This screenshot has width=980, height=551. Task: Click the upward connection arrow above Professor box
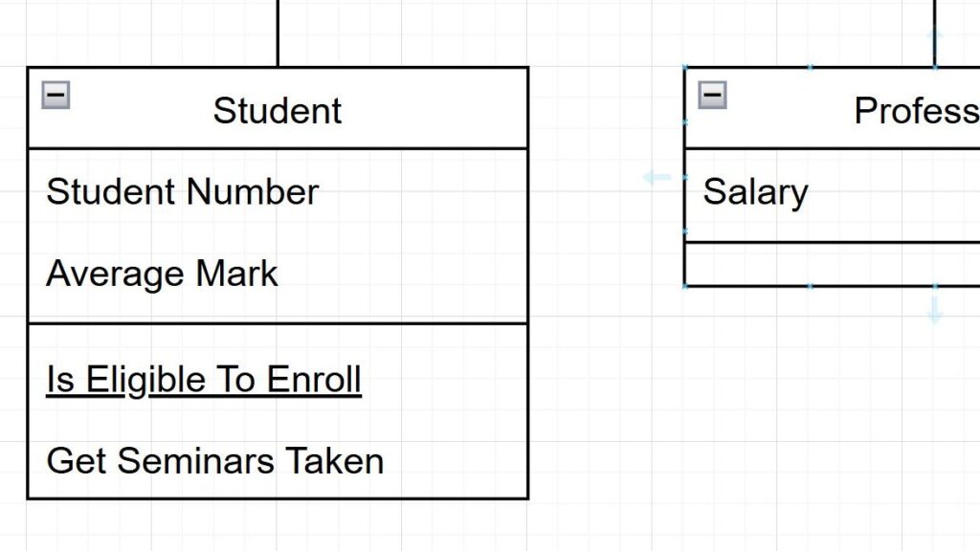click(x=935, y=38)
